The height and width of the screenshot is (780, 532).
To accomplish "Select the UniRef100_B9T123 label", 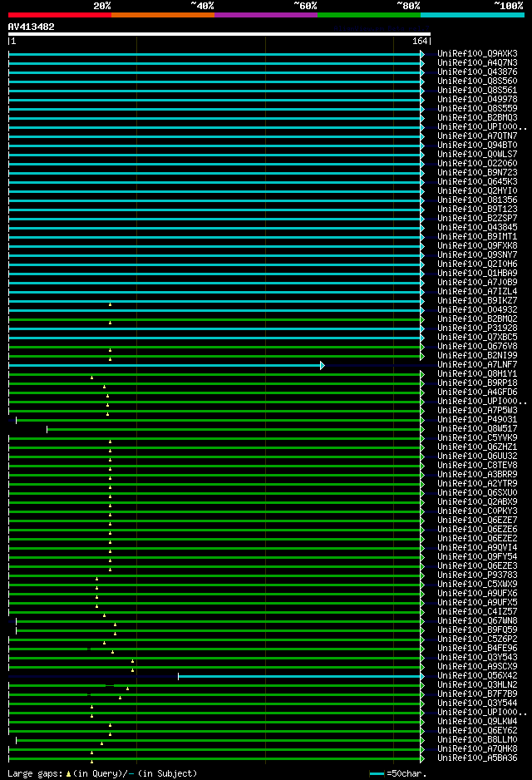I will [477, 209].
